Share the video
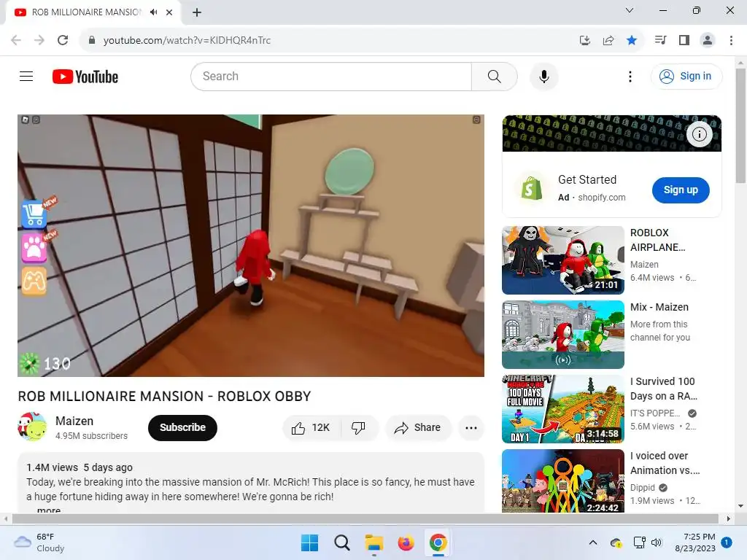Screen dimensions: 747x560 [417, 427]
